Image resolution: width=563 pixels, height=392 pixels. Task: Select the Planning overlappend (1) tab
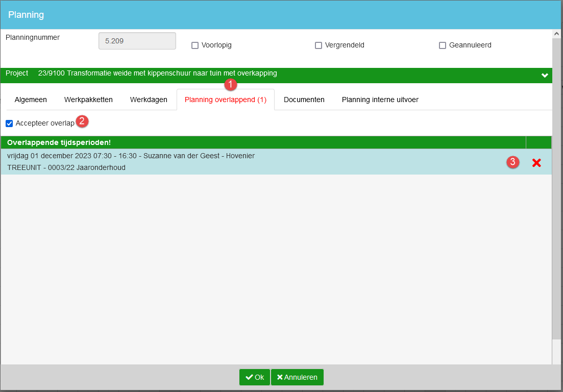click(x=225, y=100)
